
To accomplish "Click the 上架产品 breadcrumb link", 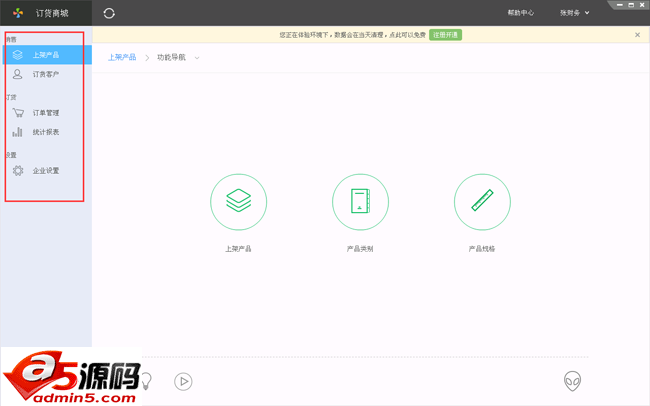I will point(122,58).
